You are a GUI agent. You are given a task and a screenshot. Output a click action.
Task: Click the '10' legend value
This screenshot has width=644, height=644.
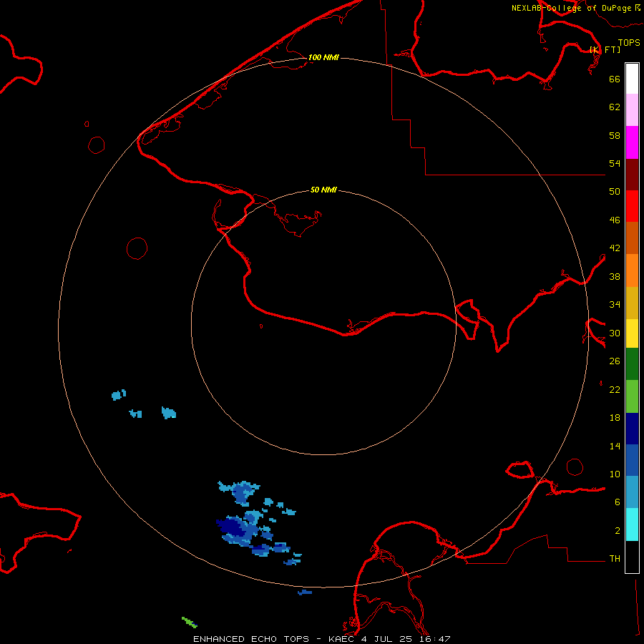click(615, 474)
